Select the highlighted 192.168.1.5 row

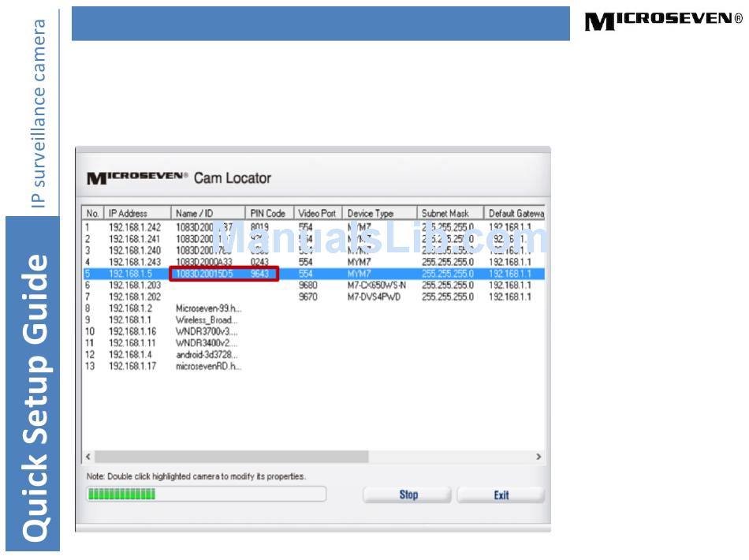(314, 274)
